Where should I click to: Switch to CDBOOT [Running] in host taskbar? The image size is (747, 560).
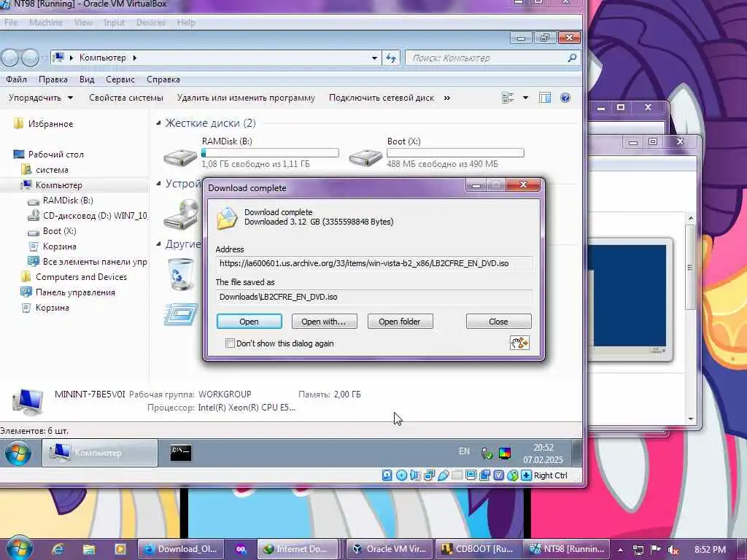point(478,549)
